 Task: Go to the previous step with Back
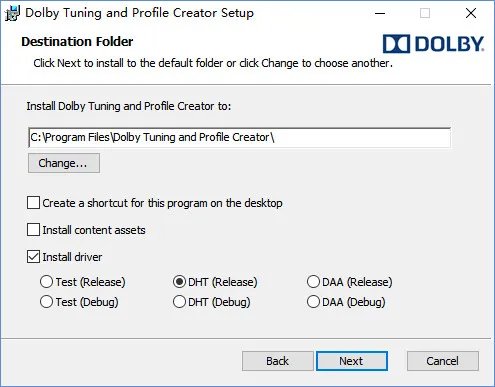277,361
